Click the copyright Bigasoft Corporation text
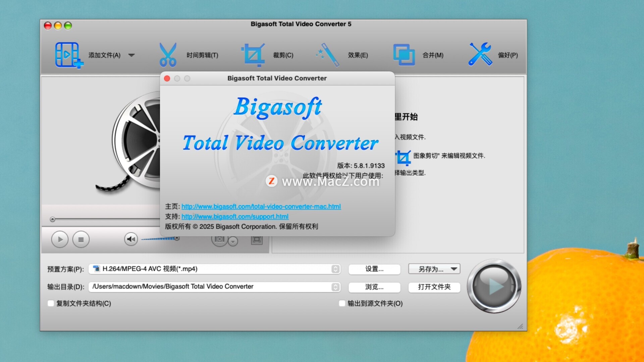Image resolution: width=644 pixels, height=362 pixels. pos(241,227)
